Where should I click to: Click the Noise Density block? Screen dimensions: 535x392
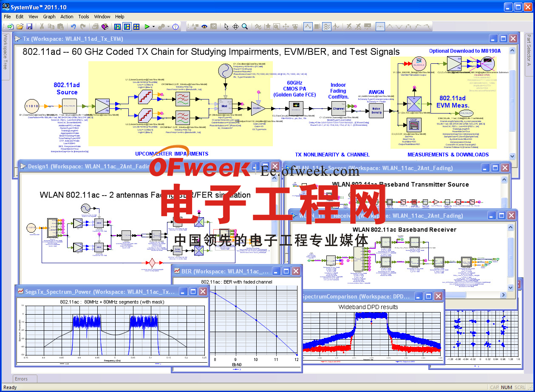click(376, 111)
